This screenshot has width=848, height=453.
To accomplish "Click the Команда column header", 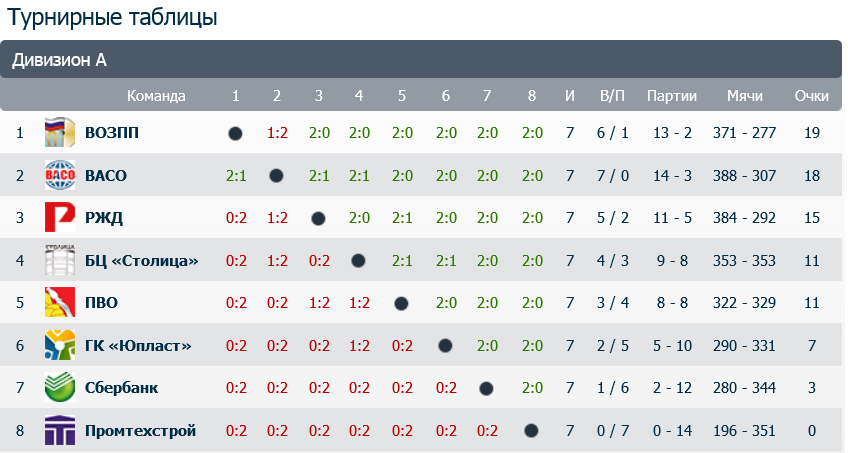I will pos(156,96).
